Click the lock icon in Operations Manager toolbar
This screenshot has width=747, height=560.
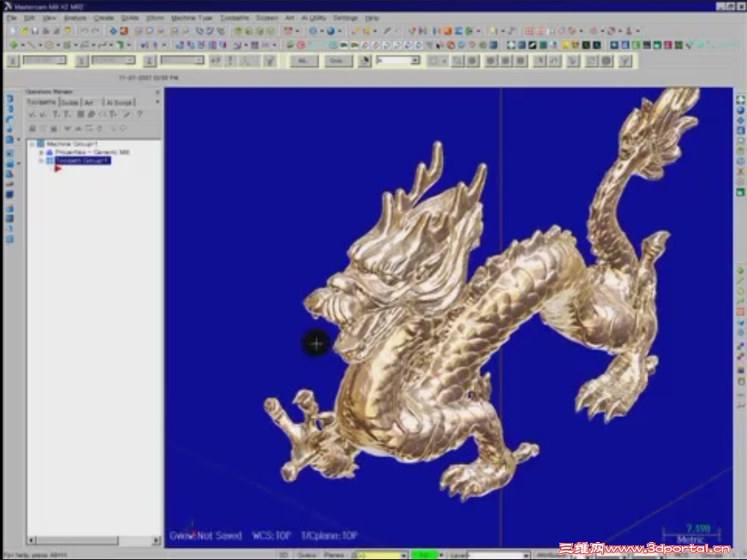pos(33,128)
